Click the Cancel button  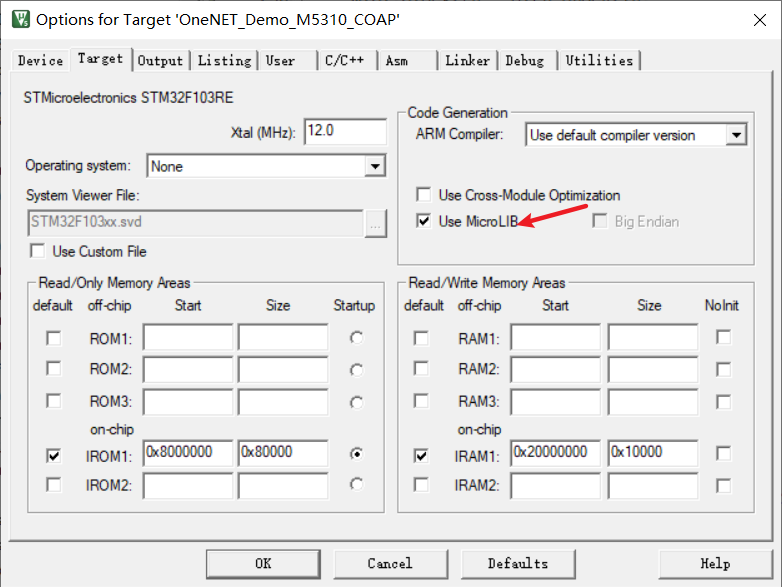tap(390, 564)
